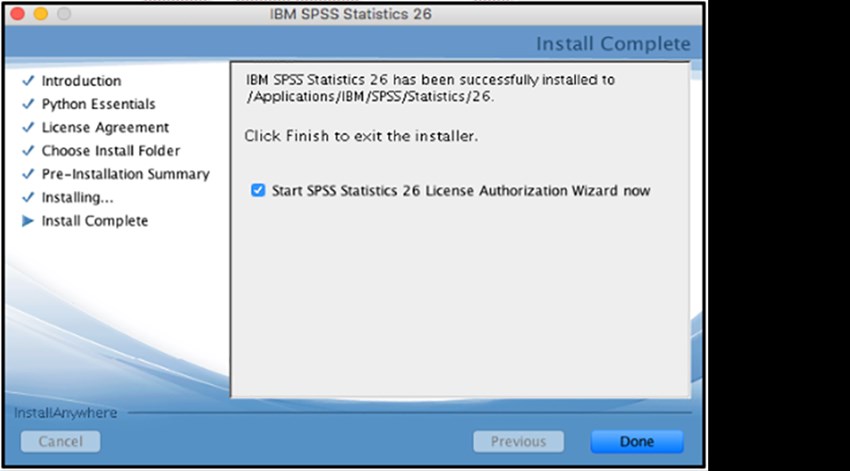Screen dimensions: 850x471
Task: Select the Choose Install Folder step
Action: click(x=111, y=151)
